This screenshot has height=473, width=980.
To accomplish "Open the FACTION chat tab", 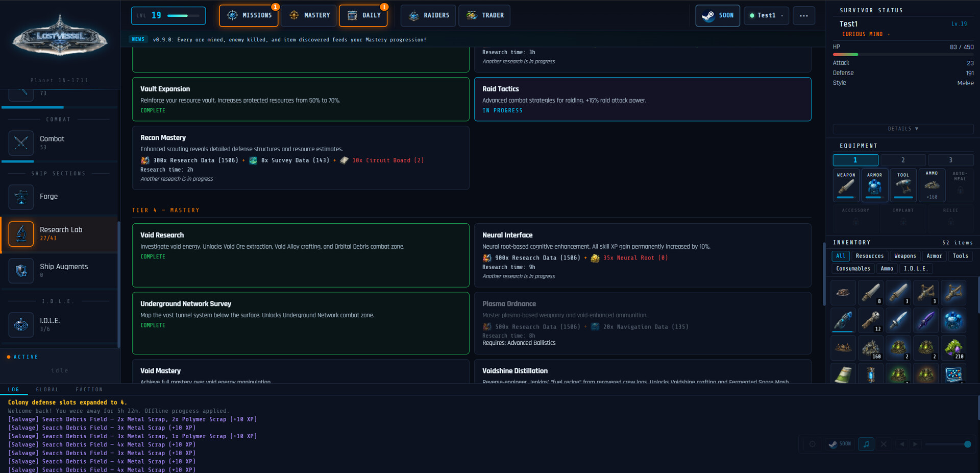I will click(x=89, y=390).
